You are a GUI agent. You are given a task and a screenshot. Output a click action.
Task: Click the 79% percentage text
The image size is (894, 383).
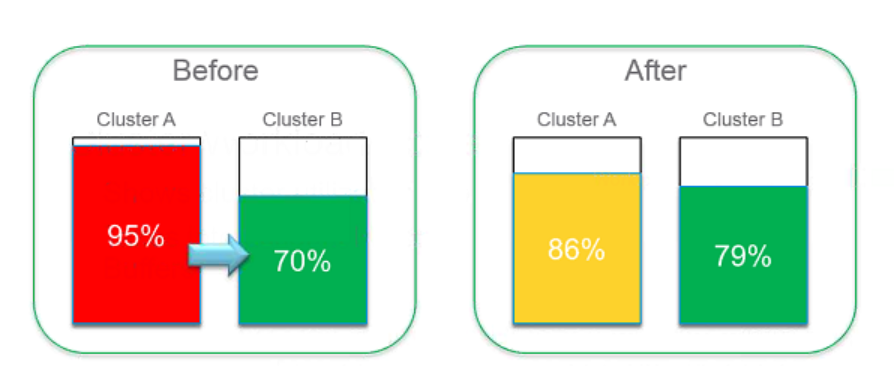pos(743,256)
